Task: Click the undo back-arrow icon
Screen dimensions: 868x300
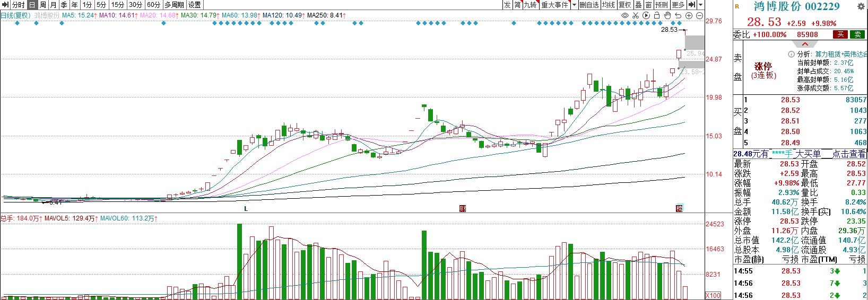Action: pyautogui.click(x=678, y=15)
